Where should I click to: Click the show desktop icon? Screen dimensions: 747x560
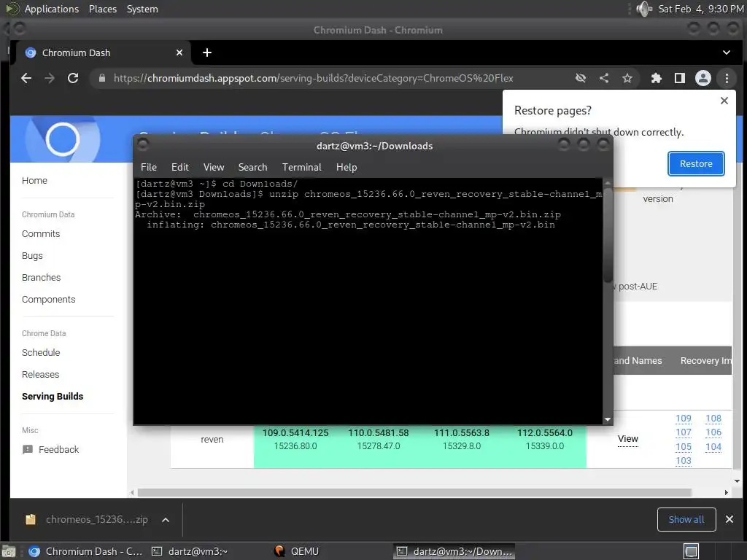pyautogui.click(x=9, y=551)
